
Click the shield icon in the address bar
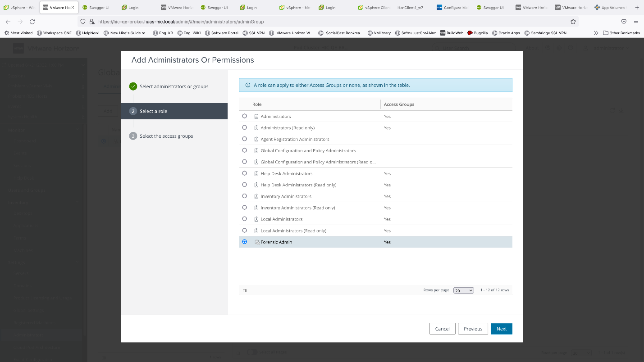(82, 21)
